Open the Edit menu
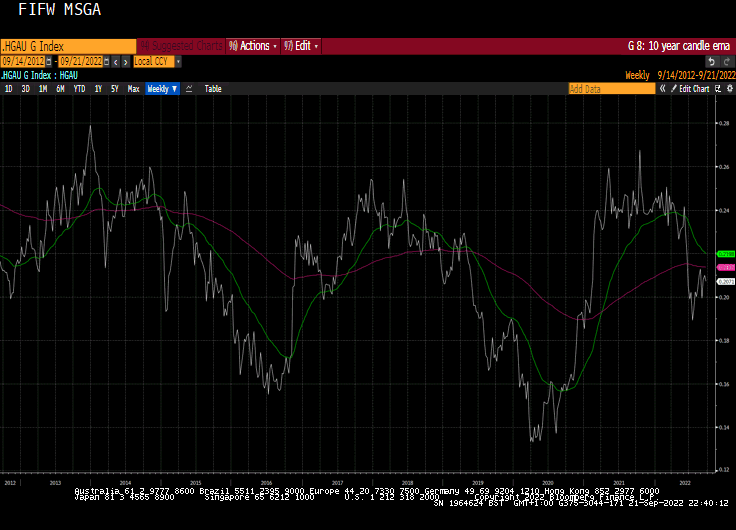The height and width of the screenshot is (530, 736). (x=301, y=46)
